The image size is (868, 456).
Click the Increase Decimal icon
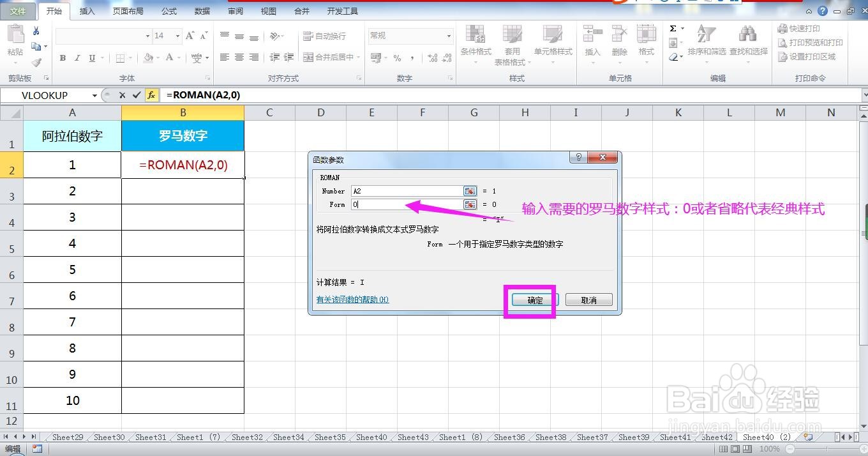click(432, 58)
